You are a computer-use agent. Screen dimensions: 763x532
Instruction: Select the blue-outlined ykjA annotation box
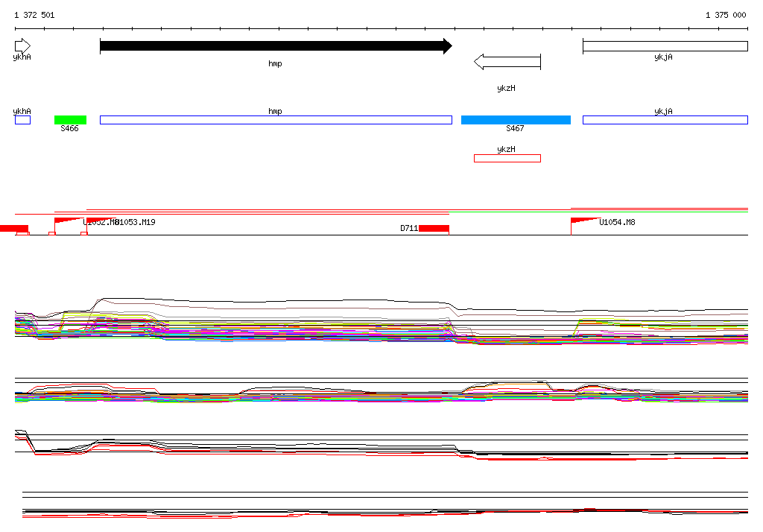665,120
